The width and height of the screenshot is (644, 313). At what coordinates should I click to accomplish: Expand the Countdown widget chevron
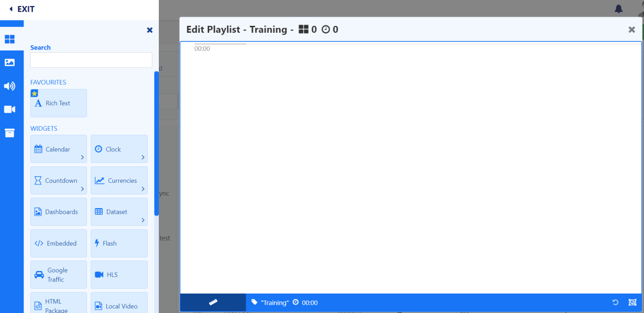83,189
